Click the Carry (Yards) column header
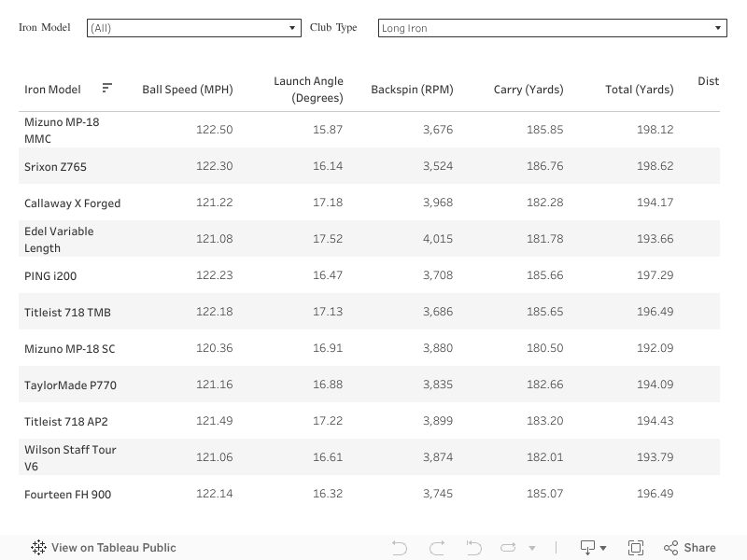 529,90
